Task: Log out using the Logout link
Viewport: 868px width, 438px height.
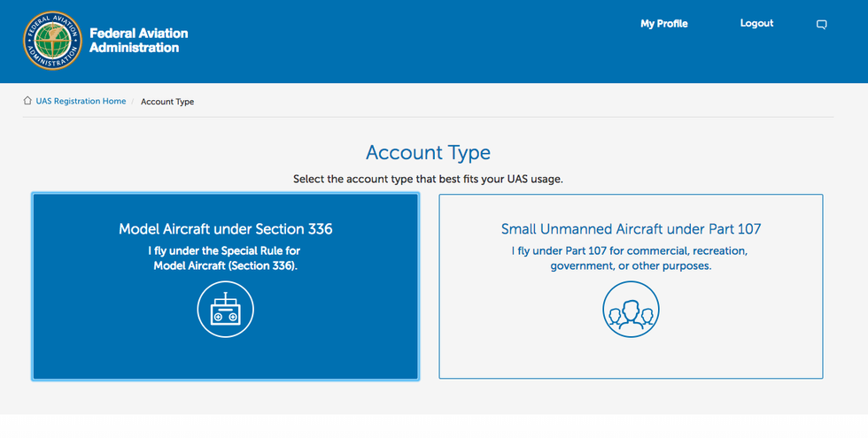Action: pos(756,24)
